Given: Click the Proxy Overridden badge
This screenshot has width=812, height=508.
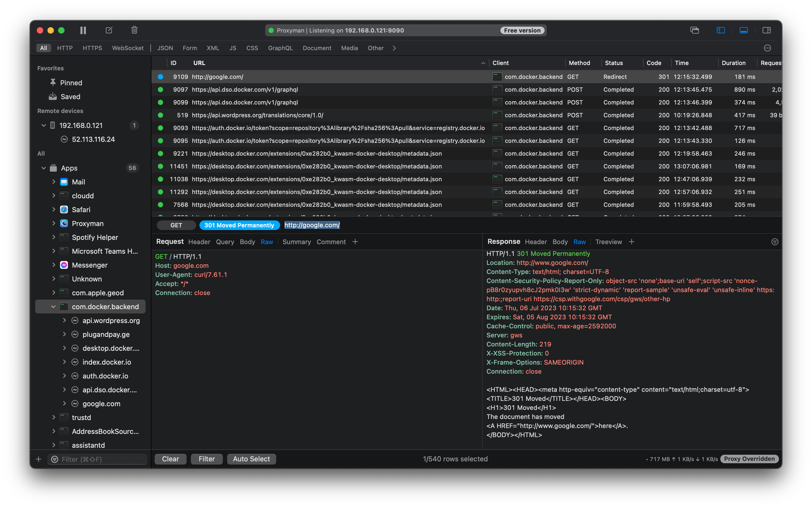Looking at the screenshot, I should coord(750,459).
